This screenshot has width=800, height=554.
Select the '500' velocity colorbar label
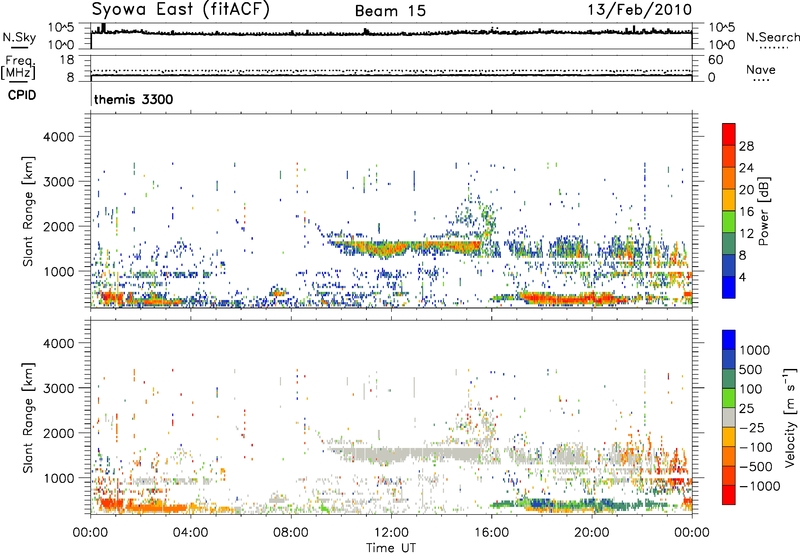click(751, 369)
